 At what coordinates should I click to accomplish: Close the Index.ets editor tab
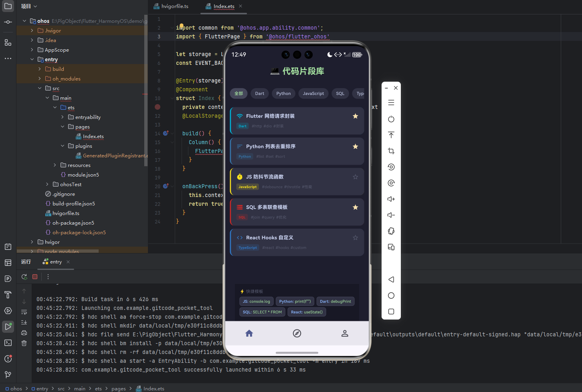pos(240,6)
